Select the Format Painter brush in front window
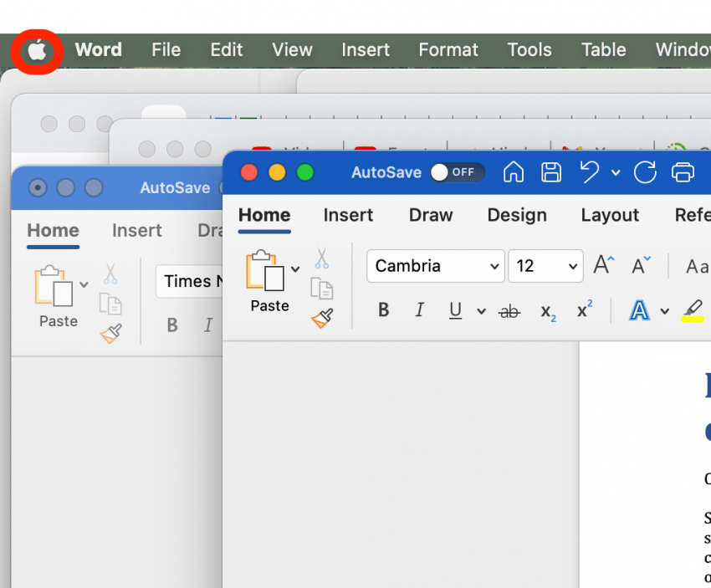 click(322, 318)
